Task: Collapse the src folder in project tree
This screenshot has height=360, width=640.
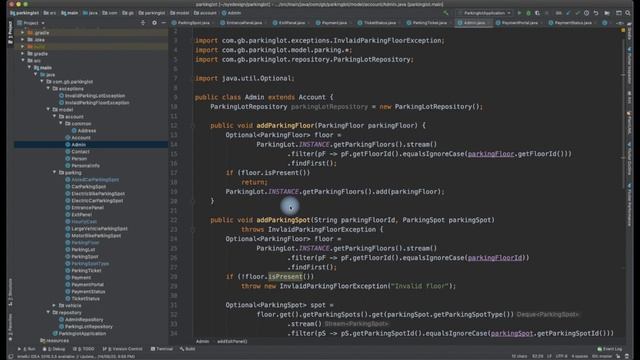Action: 23,60
